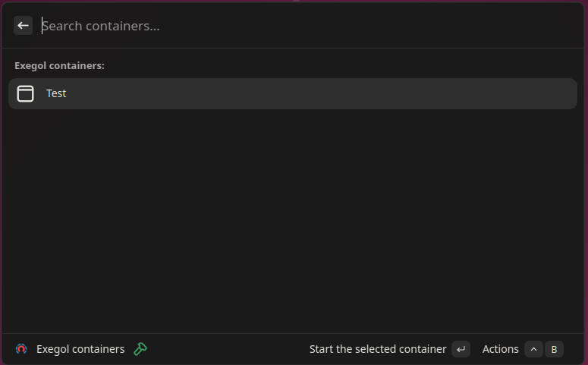The width and height of the screenshot is (588, 365).
Task: Click the caret (^) key badge
Action: pyautogui.click(x=533, y=349)
